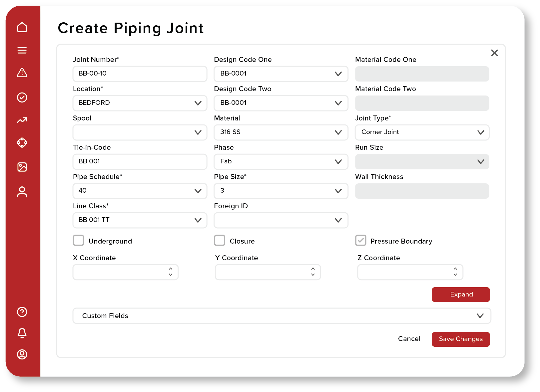Select the warning triangle icon in sidebar
This screenshot has height=392, width=540.
22,73
